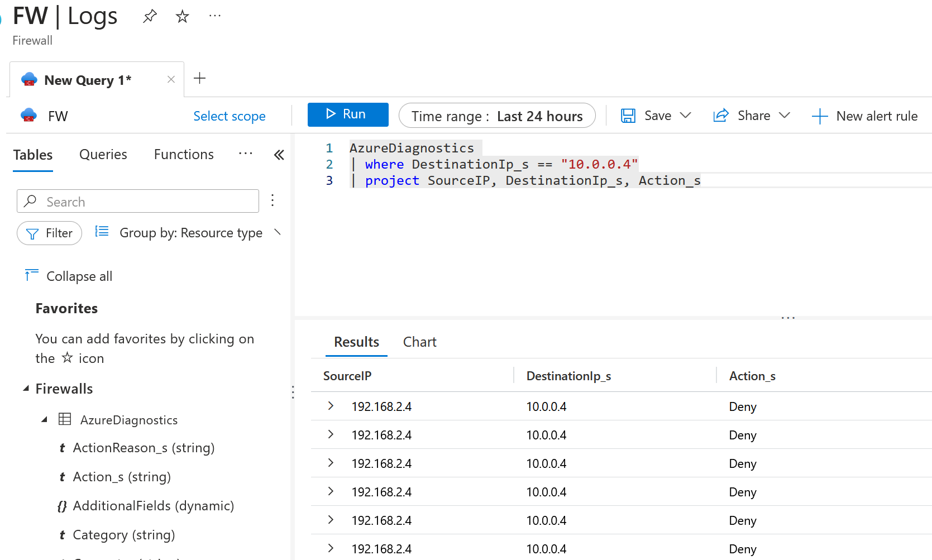Show more side panel tabs ellipsis
Viewport: 932px width, 560px height.
tap(246, 154)
